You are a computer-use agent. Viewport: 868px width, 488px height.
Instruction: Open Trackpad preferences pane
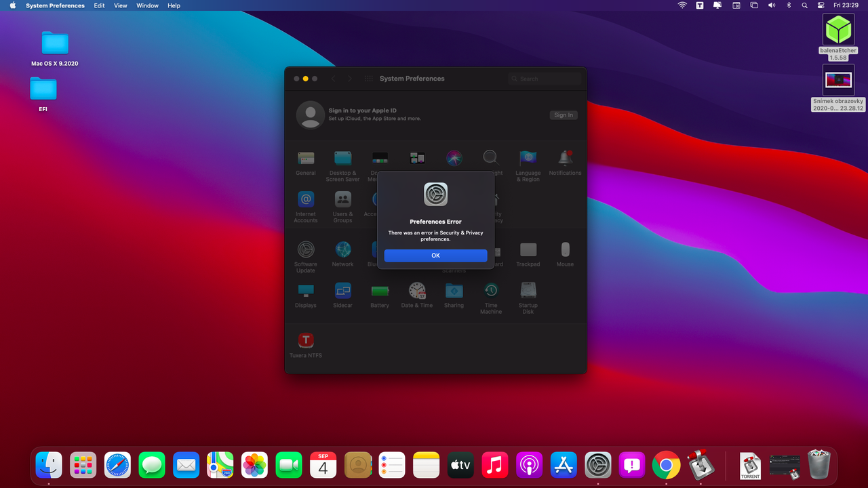[528, 254]
